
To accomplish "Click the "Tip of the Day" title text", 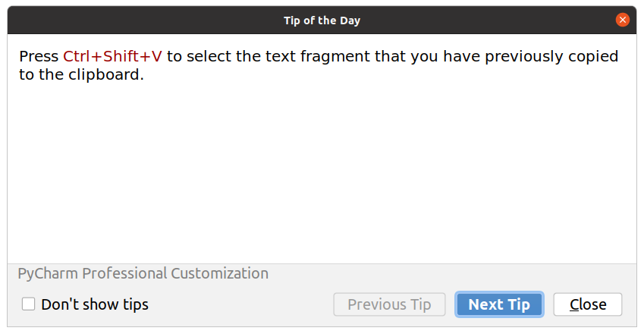I will 322,20.
